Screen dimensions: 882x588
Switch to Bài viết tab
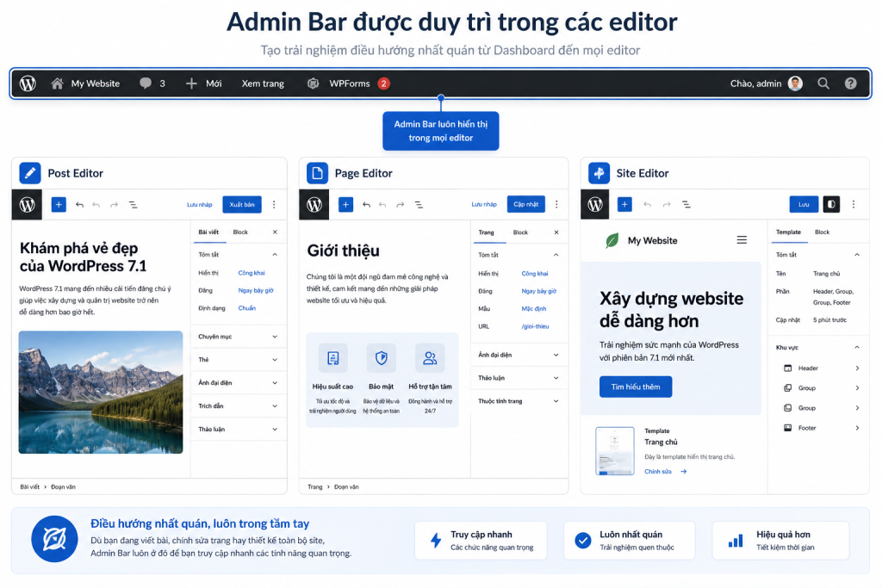click(x=208, y=232)
